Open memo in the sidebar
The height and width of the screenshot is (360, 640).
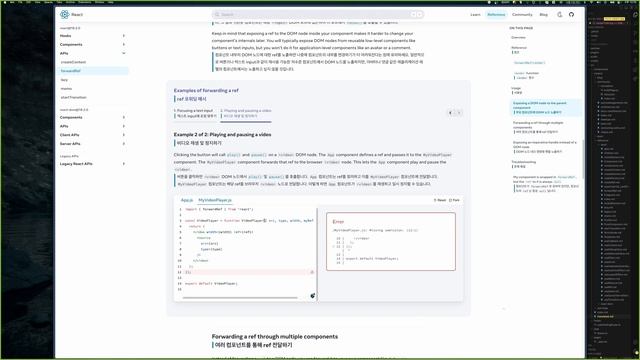pyautogui.click(x=66, y=89)
